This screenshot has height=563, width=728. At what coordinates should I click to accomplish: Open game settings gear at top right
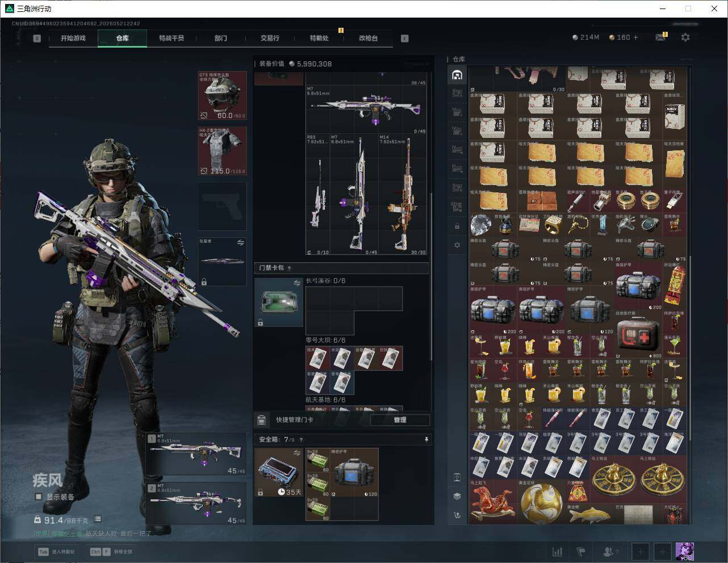click(685, 37)
